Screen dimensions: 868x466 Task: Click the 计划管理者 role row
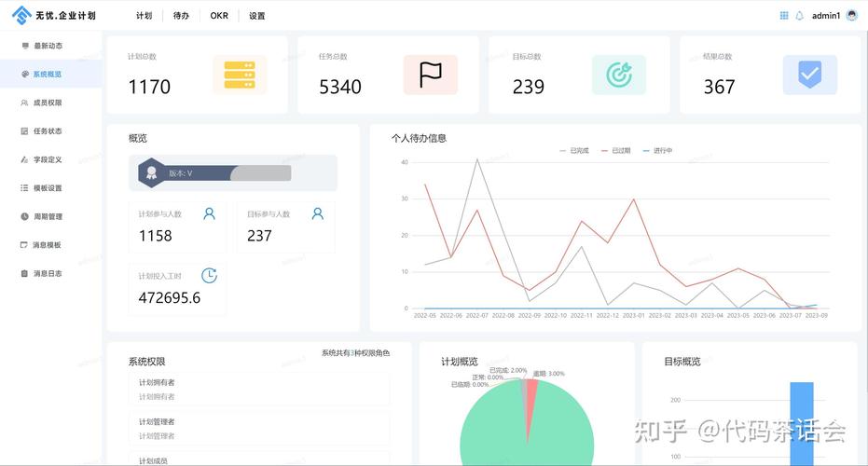259,429
